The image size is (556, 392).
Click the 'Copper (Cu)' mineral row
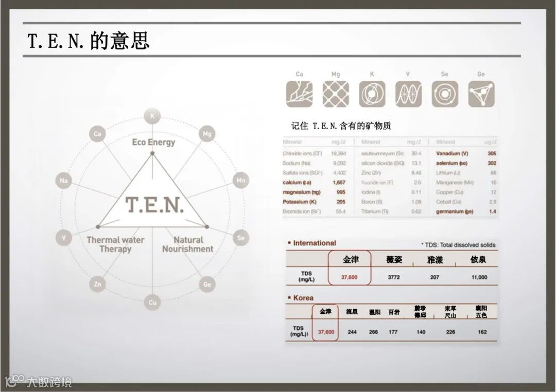(466, 192)
